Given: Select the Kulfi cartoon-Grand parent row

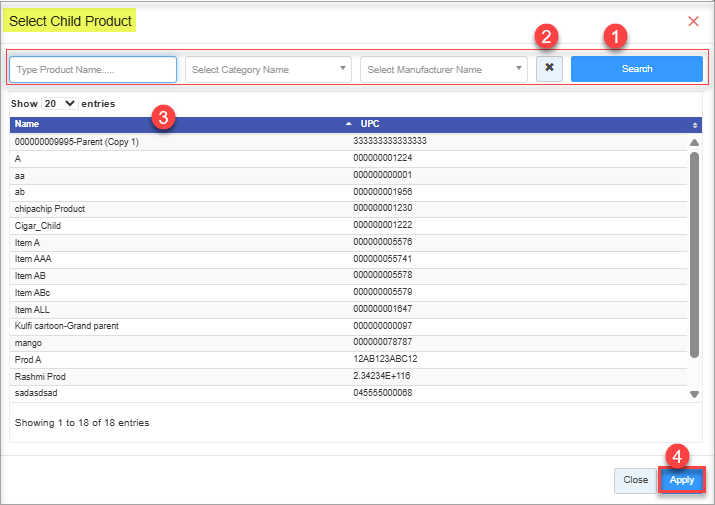Looking at the screenshot, I should click(348, 326).
